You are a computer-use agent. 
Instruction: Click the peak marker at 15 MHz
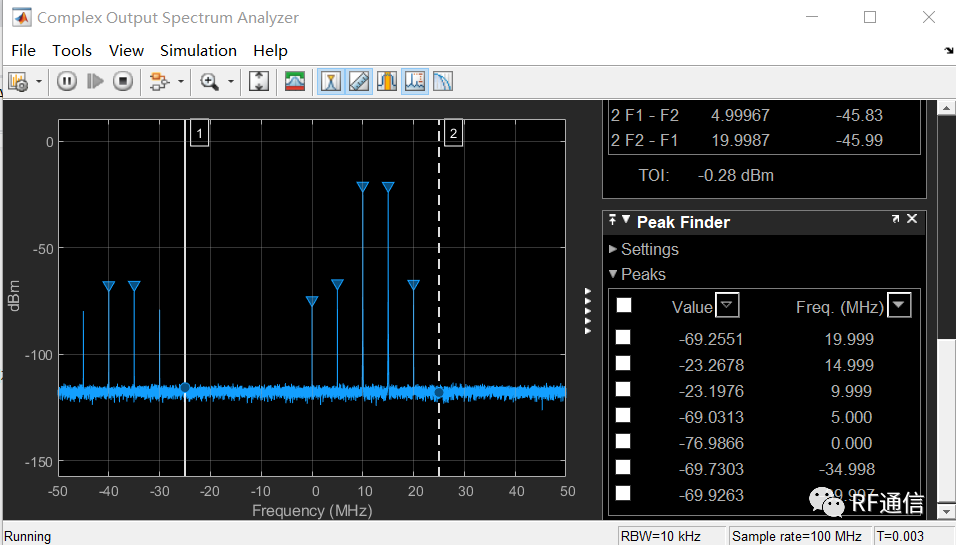(388, 187)
